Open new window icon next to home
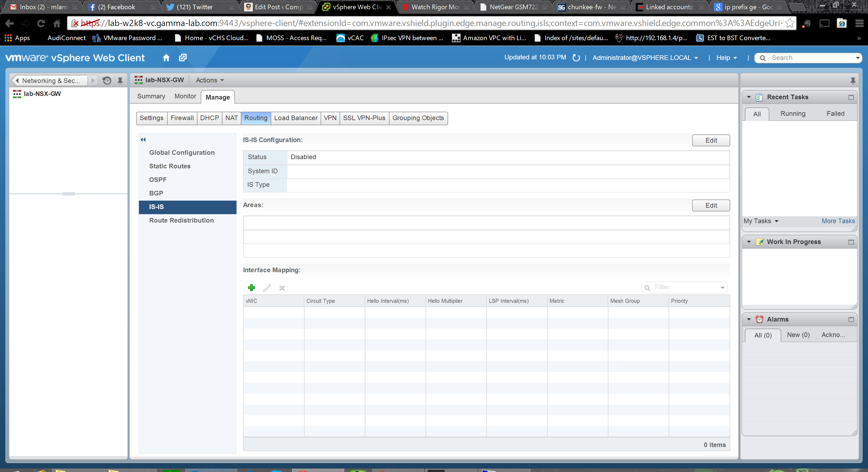This screenshot has width=868, height=472. coord(183,57)
